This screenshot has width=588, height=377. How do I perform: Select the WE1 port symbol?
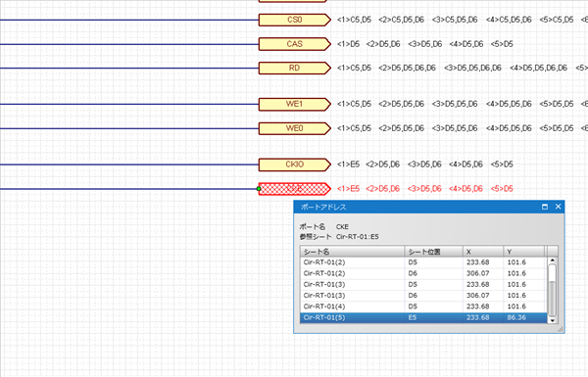coord(294,104)
